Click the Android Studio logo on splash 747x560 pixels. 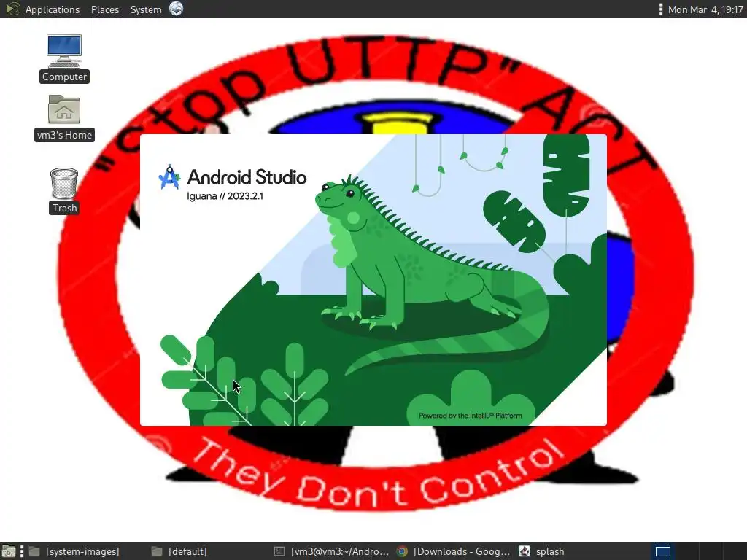[x=169, y=177]
